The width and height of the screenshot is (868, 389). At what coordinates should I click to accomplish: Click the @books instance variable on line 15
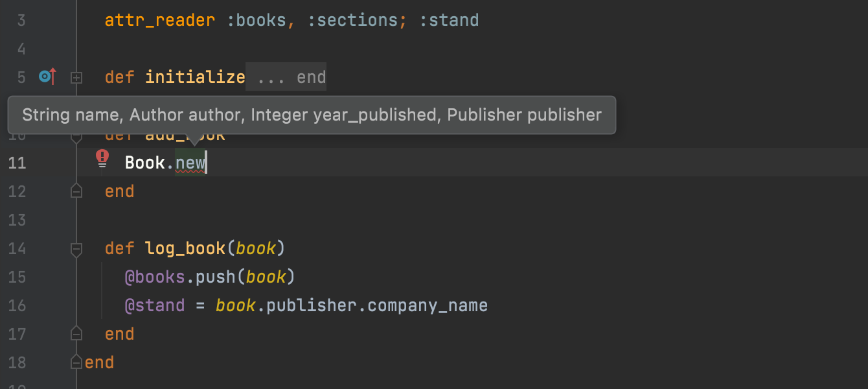coord(155,277)
